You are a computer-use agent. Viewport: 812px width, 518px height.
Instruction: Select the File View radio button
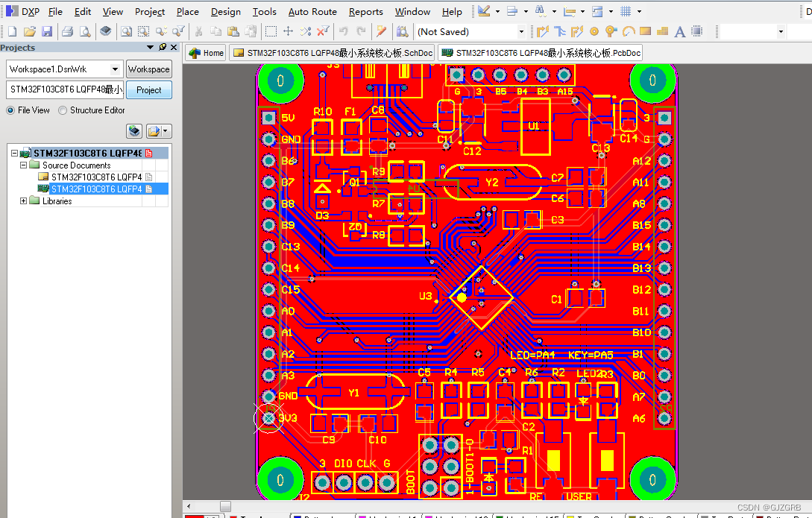click(x=10, y=110)
